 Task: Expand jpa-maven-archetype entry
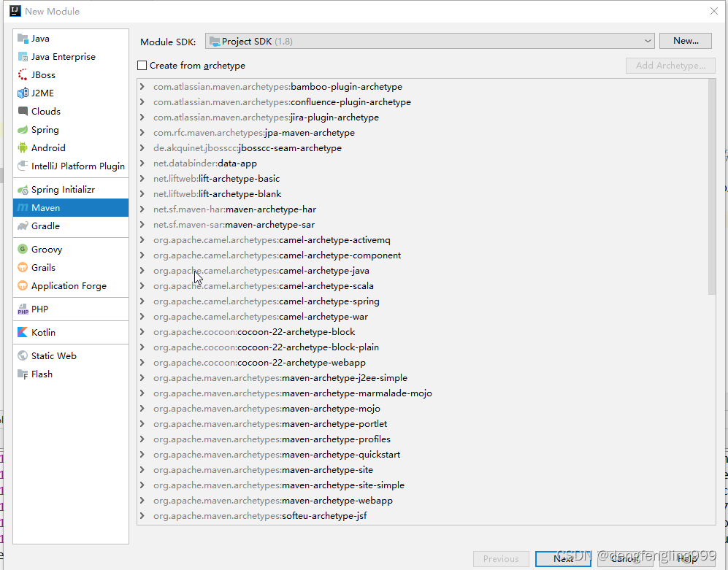(142, 133)
